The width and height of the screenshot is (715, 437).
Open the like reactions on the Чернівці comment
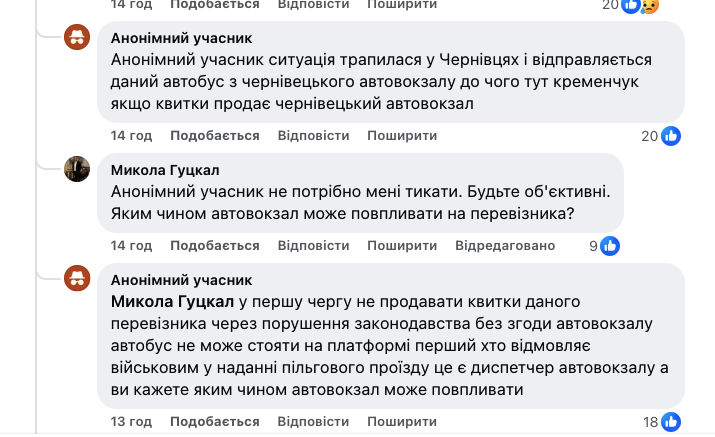671,136
